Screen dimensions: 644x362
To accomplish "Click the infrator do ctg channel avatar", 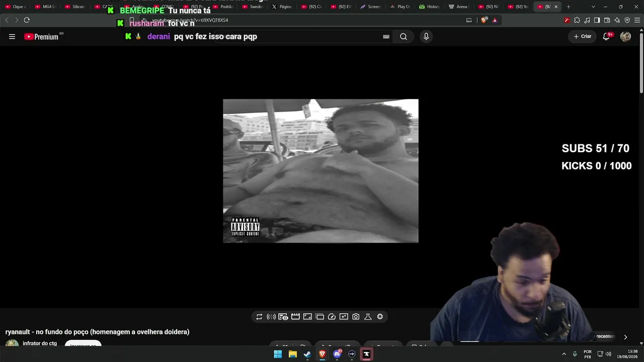I will (12, 344).
